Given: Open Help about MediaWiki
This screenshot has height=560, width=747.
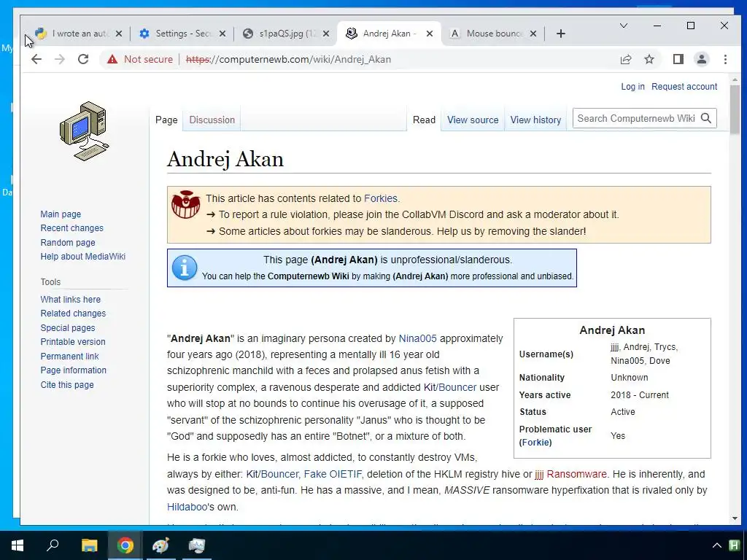Looking at the screenshot, I should 83,256.
